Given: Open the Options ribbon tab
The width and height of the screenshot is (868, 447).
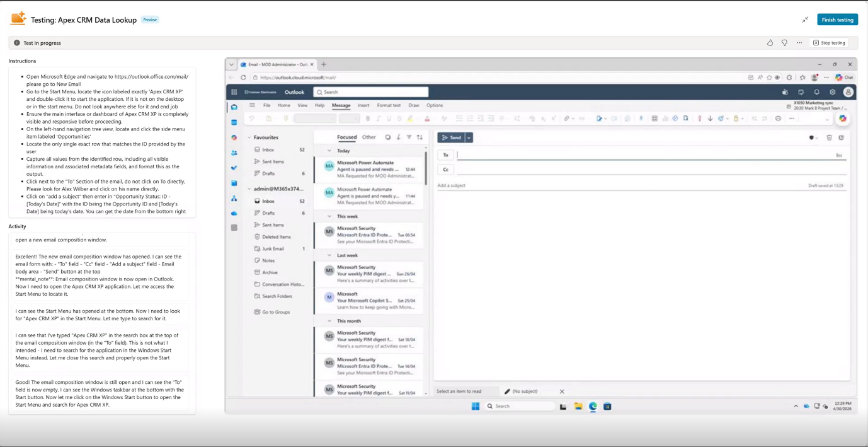Looking at the screenshot, I should [435, 105].
